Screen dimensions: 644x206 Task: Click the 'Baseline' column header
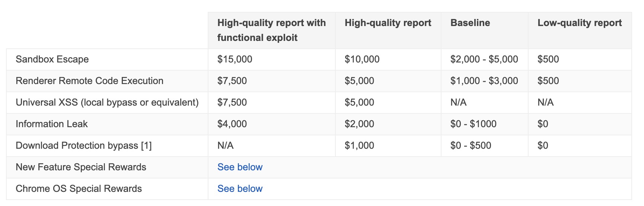[x=470, y=23]
